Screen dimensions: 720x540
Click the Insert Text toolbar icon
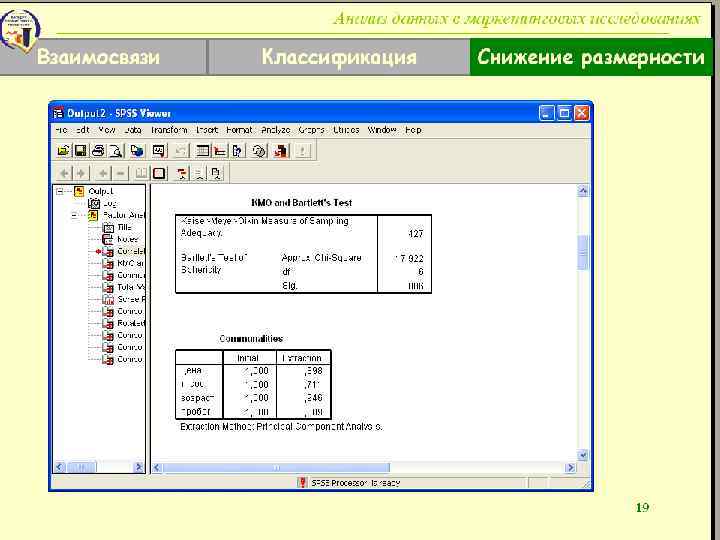pyautogui.click(x=216, y=174)
